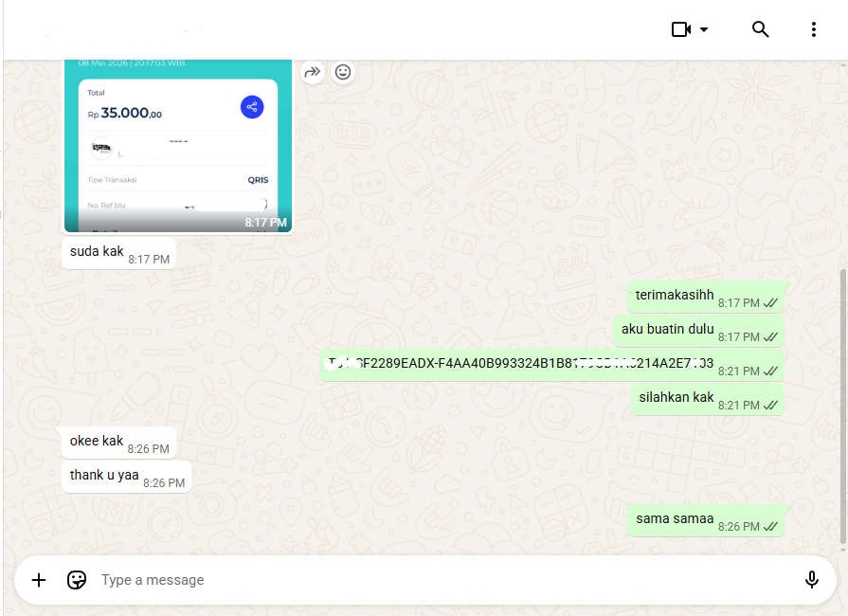
Task: Click the read-receipt ticks on 'aku buatin dulu'
Action: coord(770,337)
